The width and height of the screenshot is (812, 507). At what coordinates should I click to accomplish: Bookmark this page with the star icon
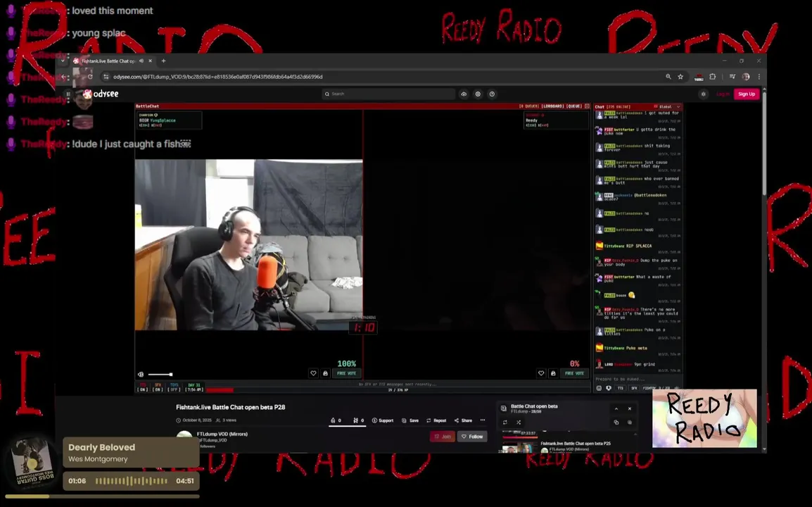coord(680,77)
